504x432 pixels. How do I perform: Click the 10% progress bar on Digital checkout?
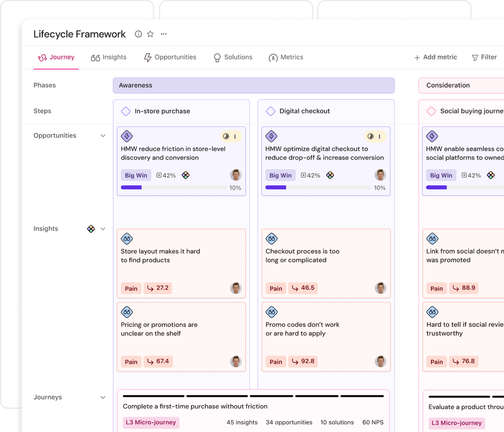318,187
